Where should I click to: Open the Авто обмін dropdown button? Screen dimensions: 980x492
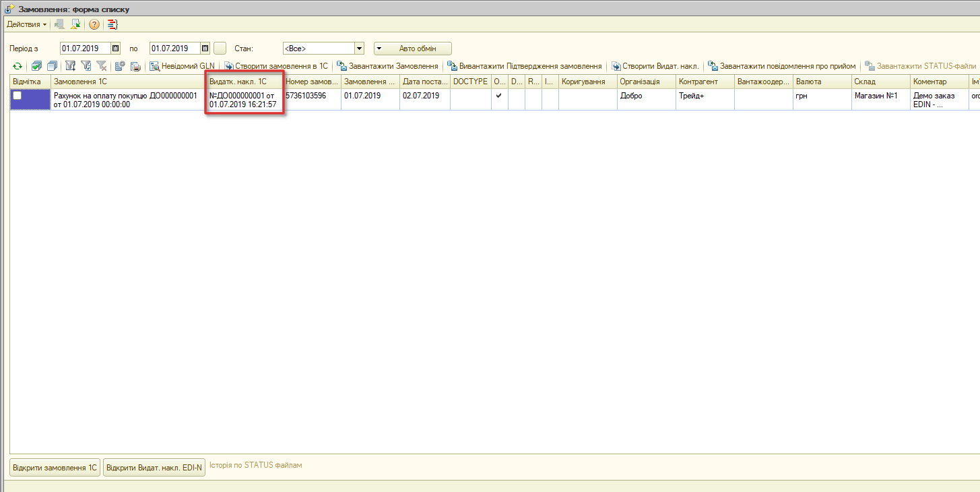point(412,49)
